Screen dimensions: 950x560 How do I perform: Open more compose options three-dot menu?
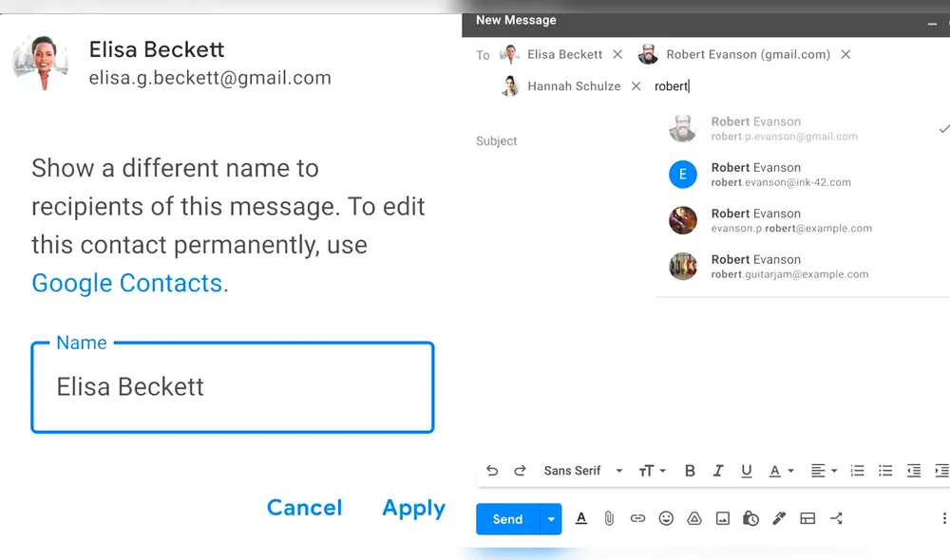[x=943, y=518]
